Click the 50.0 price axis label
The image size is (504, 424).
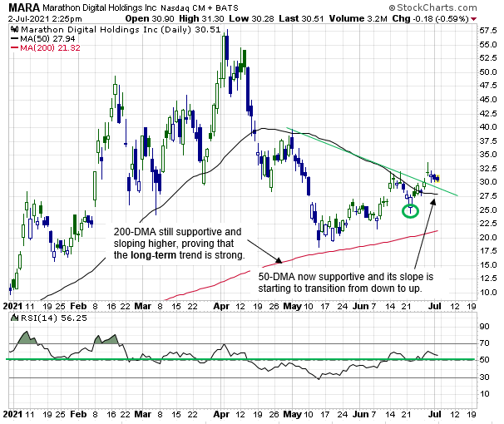click(x=488, y=72)
